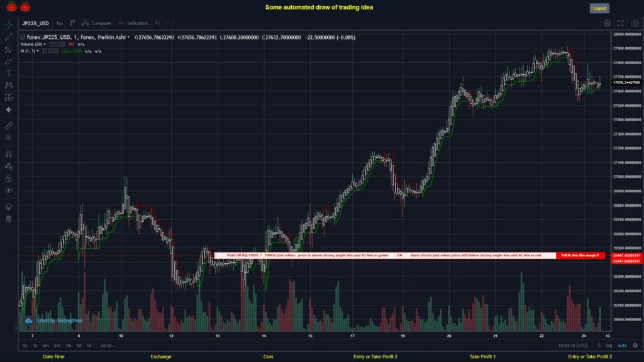Viewport: 644px width, 362px height.
Task: Click the Take Profit 1 column header
Action: pos(482,357)
